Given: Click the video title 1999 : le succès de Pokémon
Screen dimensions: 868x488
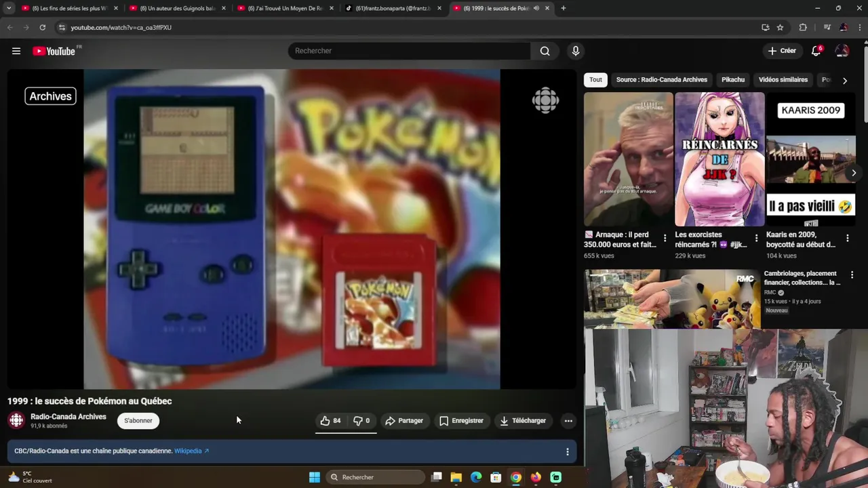Looking at the screenshot, I should (x=90, y=401).
